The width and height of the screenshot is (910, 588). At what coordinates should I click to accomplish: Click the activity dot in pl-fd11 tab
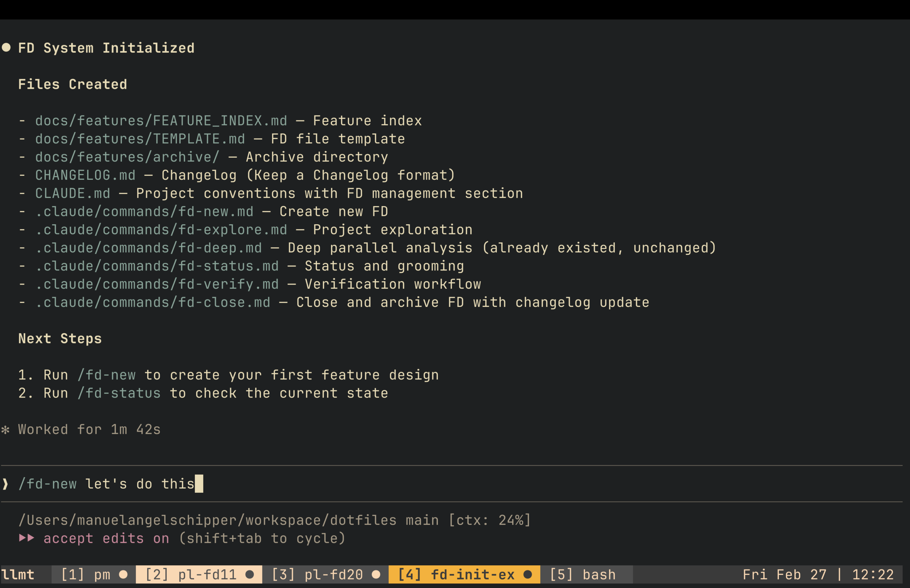(x=250, y=574)
